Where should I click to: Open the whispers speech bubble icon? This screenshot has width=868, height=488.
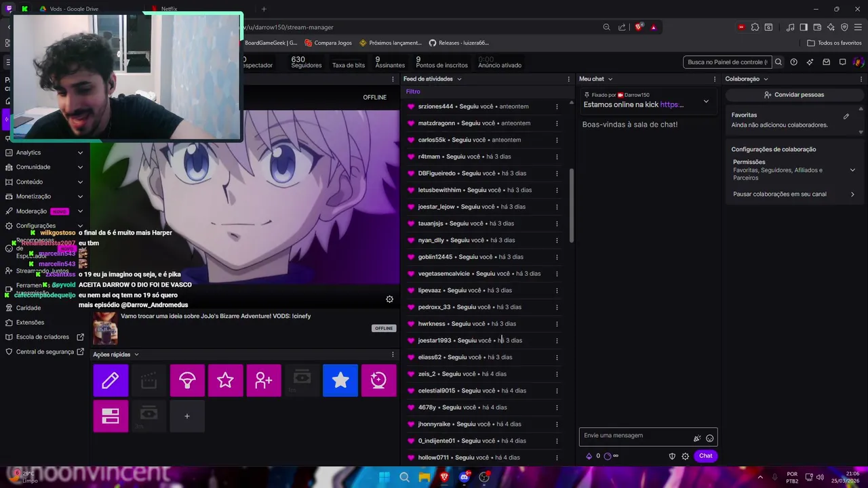[x=843, y=62]
